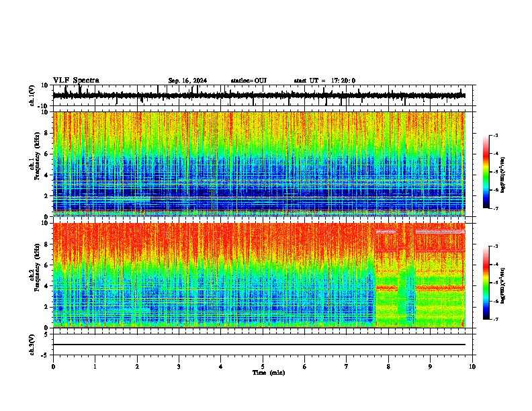Click the ch.2 log(PSD) color scale label
Viewport: 532px width, 411px height.
503,286
